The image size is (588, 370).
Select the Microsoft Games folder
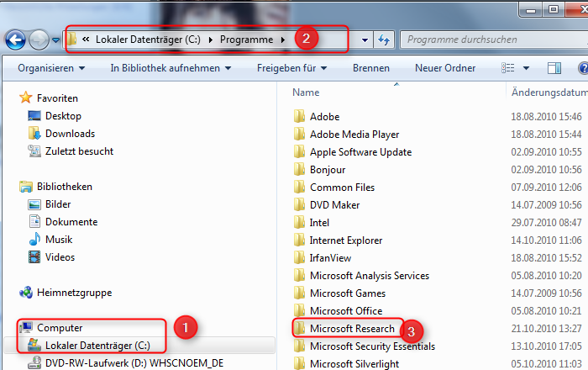coord(348,293)
